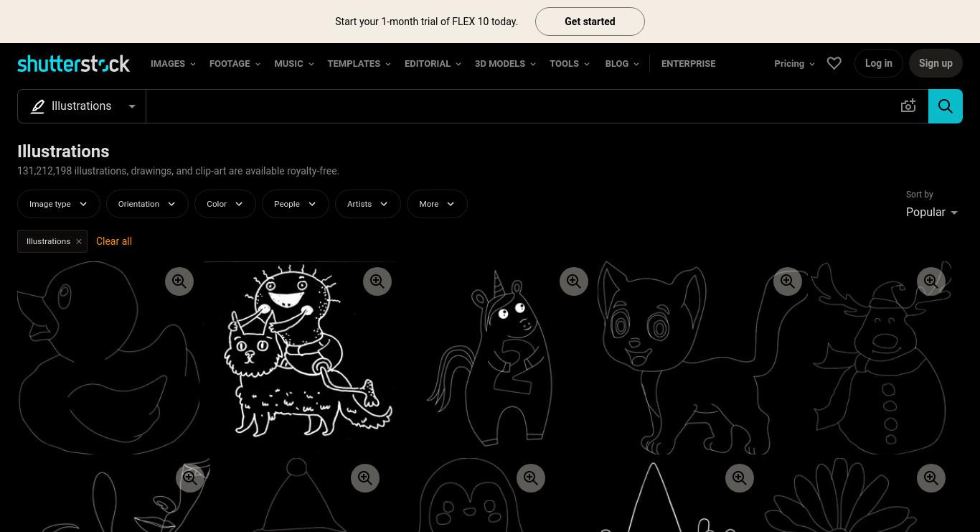Zoom the rubber duck illustration preview

[179, 281]
